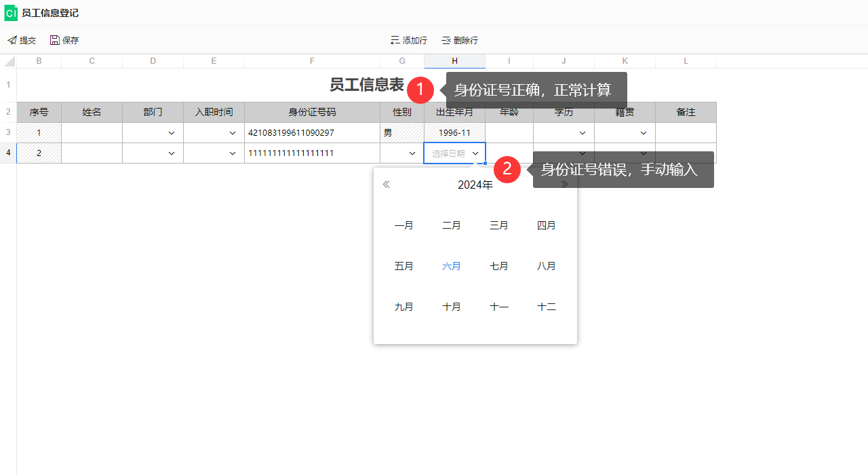868x475 pixels.
Task: Open the 入职时间 dropdown in row 4
Action: point(233,153)
